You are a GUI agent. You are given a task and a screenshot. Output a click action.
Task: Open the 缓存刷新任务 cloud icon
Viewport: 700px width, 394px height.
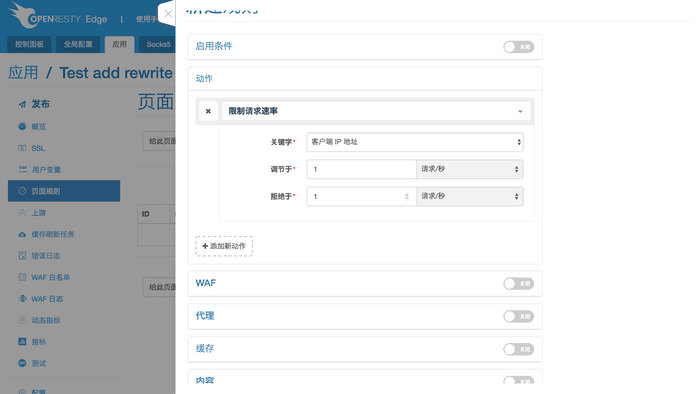coord(22,234)
